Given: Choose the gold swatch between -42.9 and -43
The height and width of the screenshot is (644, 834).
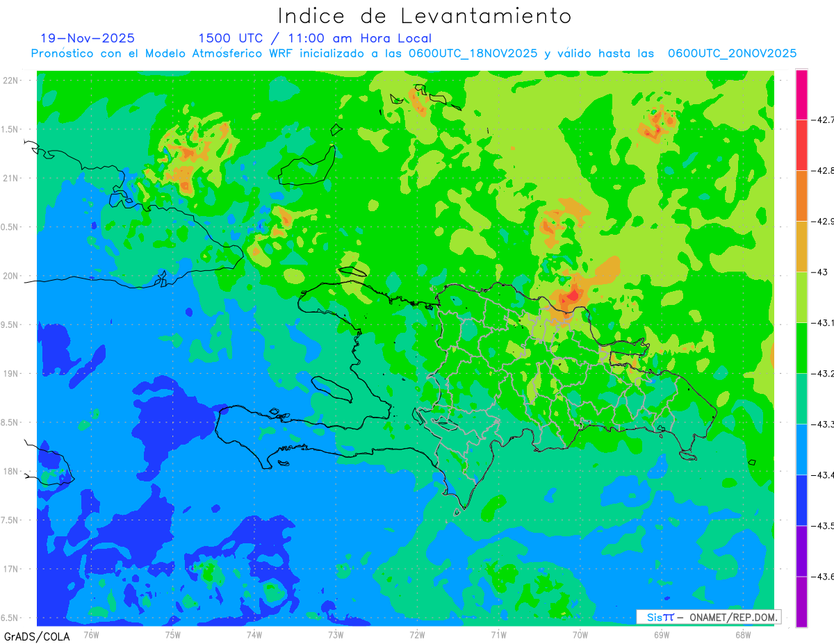Looking at the screenshot, I should click(x=801, y=246).
